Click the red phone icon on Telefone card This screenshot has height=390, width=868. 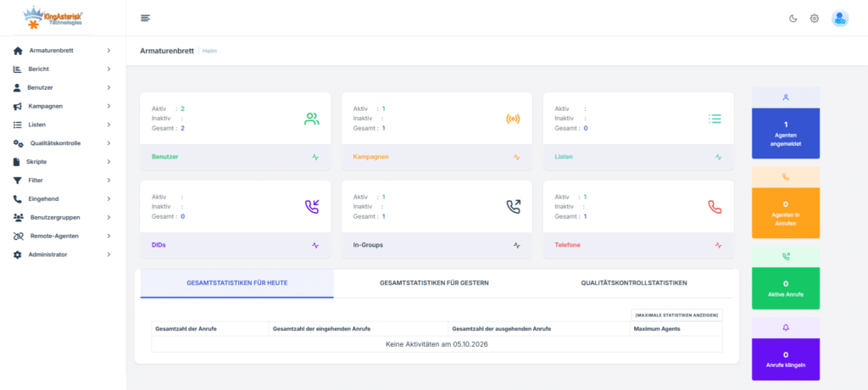tap(715, 207)
